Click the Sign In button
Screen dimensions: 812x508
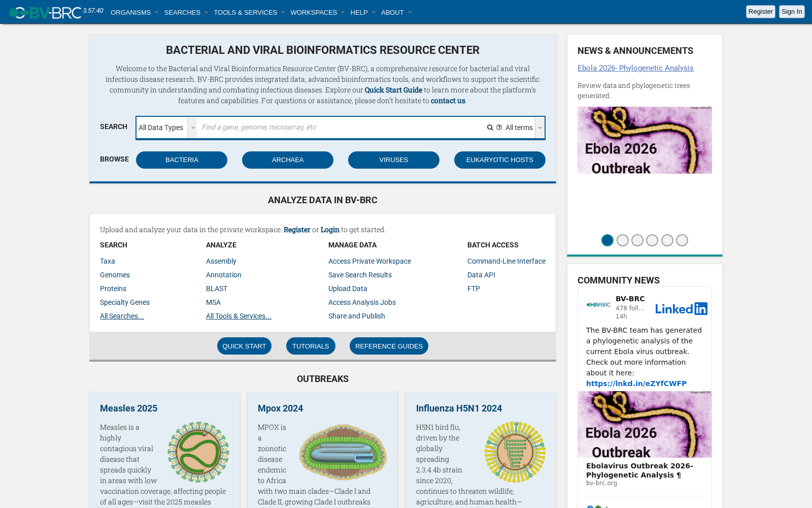[x=792, y=12]
